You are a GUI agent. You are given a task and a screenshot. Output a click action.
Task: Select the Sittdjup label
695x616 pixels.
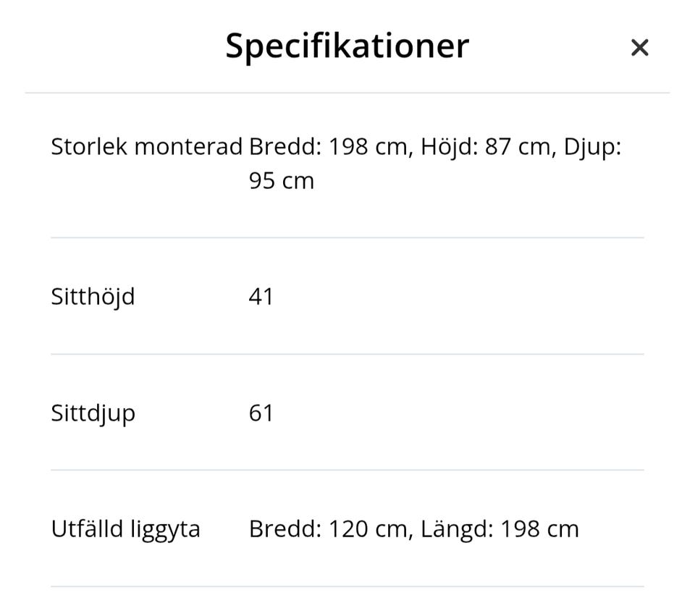[x=93, y=413]
